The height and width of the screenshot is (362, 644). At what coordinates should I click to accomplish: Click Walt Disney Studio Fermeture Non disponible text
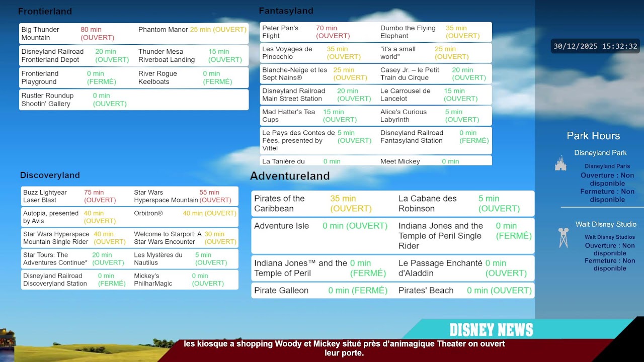click(610, 264)
